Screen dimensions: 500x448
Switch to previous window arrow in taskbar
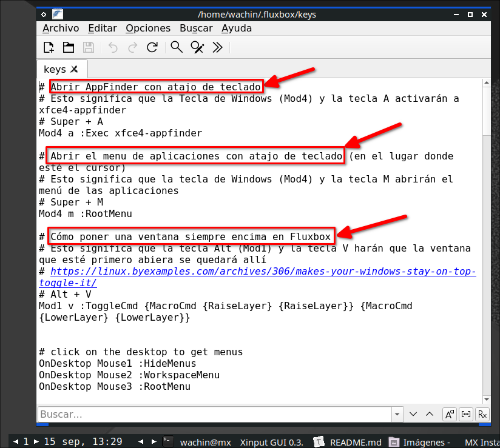tap(141, 441)
